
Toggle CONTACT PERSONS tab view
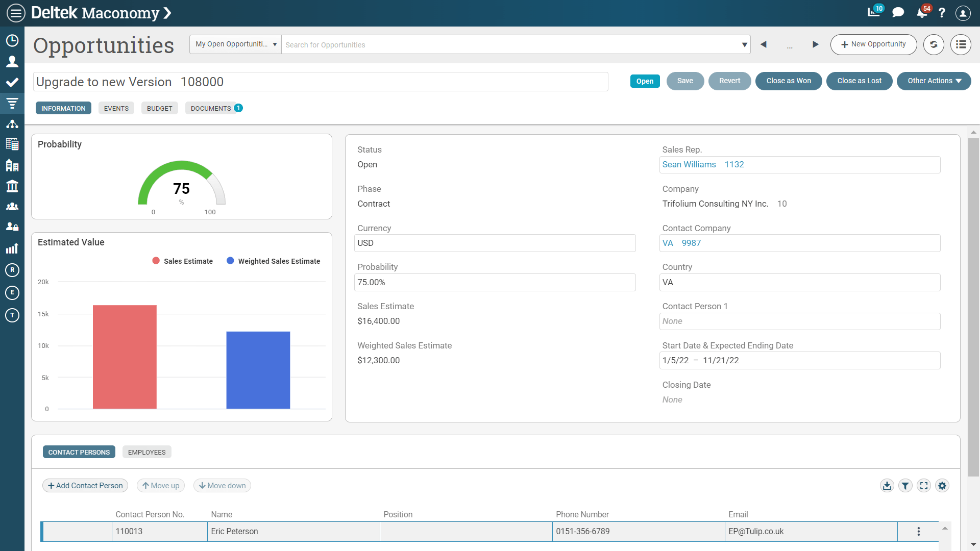(79, 452)
